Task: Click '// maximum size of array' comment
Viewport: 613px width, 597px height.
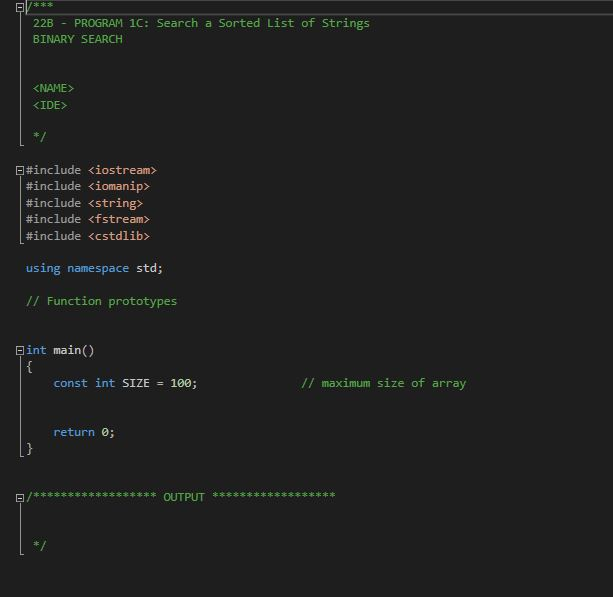Action: point(384,383)
